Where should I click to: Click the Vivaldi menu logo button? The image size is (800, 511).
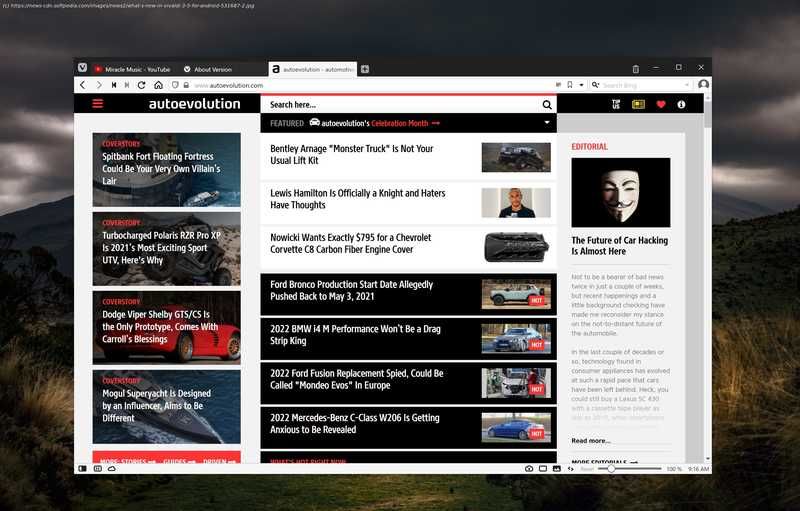tap(82, 69)
